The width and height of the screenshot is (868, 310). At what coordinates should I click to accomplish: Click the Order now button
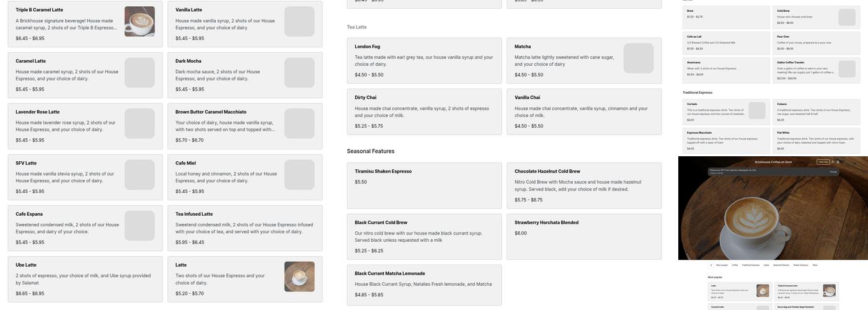click(x=823, y=162)
